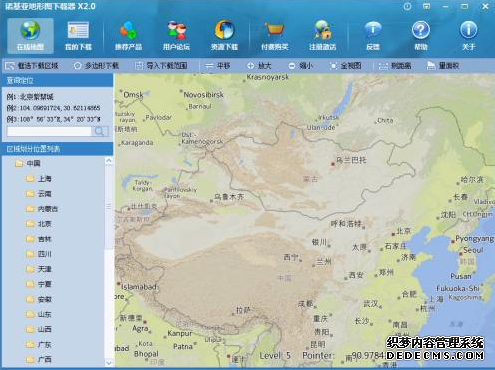The image size is (495, 370).
Task: Click the 成都 label on the map
Action: pos(306,303)
